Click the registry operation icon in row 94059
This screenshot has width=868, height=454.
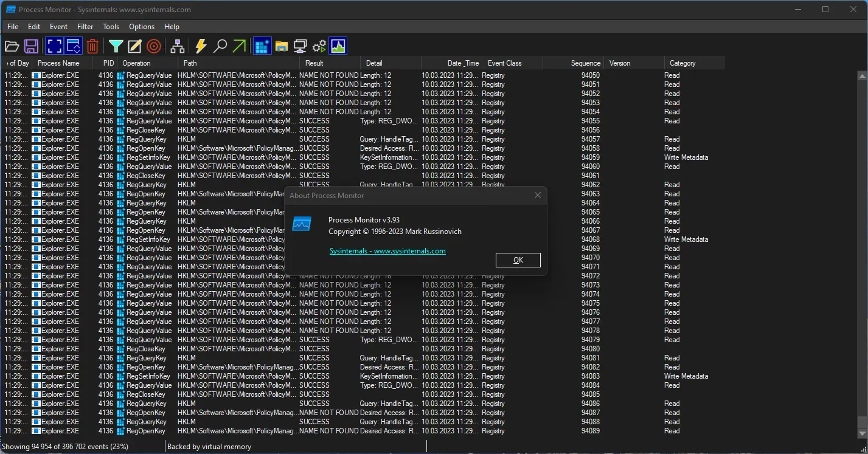[121, 157]
